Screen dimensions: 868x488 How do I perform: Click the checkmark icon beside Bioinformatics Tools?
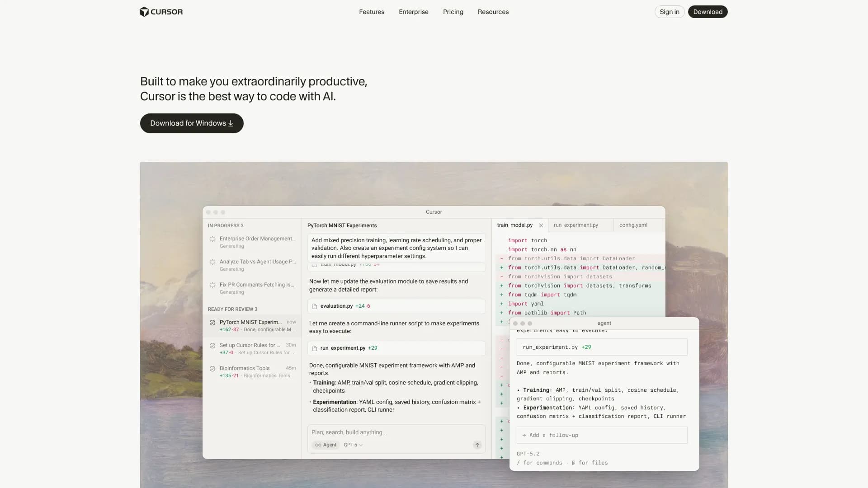click(213, 369)
